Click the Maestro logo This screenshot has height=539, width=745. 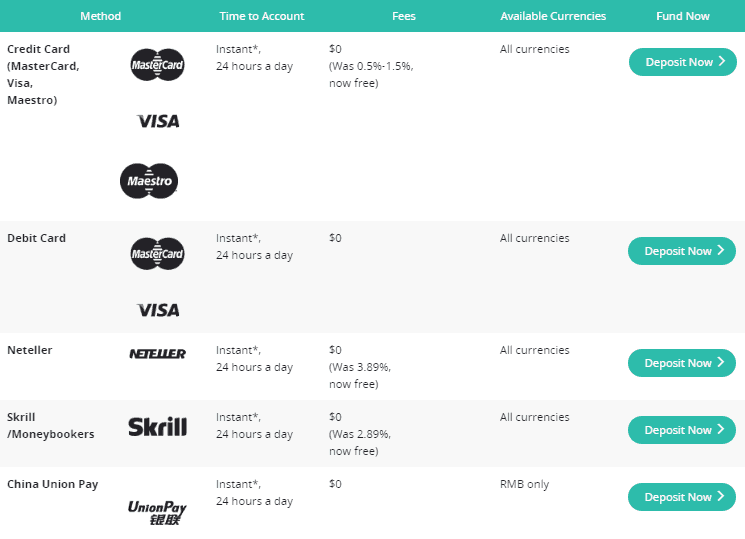point(149,181)
